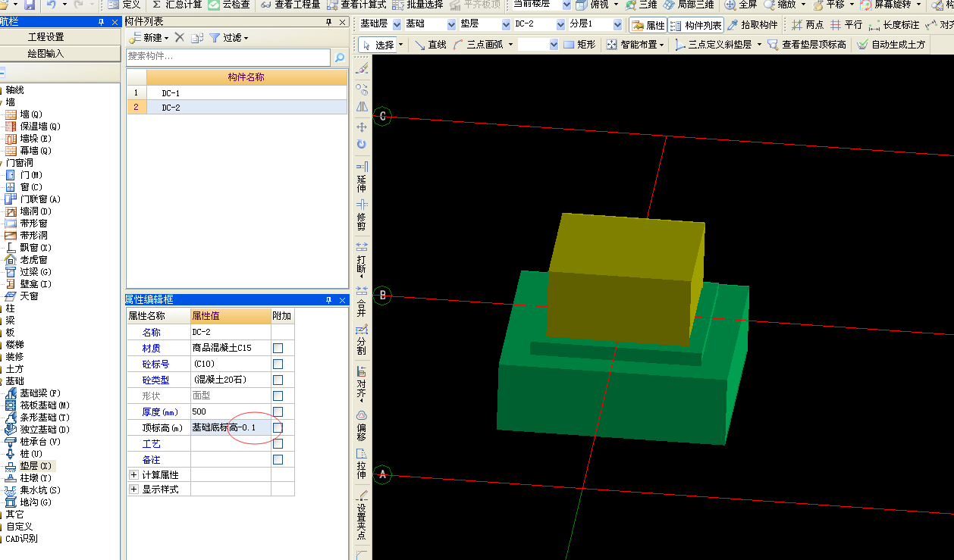Viewport: 954px width, 560px height.
Task: Open 查看工程量 quantities view
Action: 290,5
